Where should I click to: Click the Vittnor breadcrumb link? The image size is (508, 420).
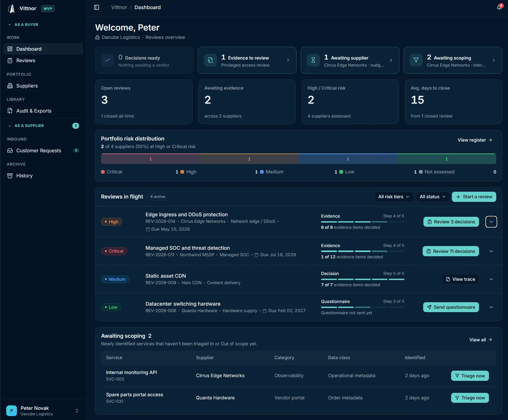(x=119, y=7)
